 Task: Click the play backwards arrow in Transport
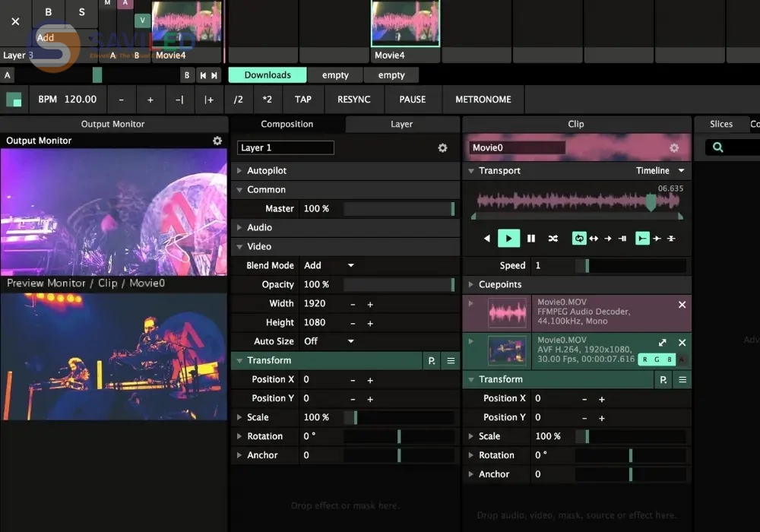487,239
